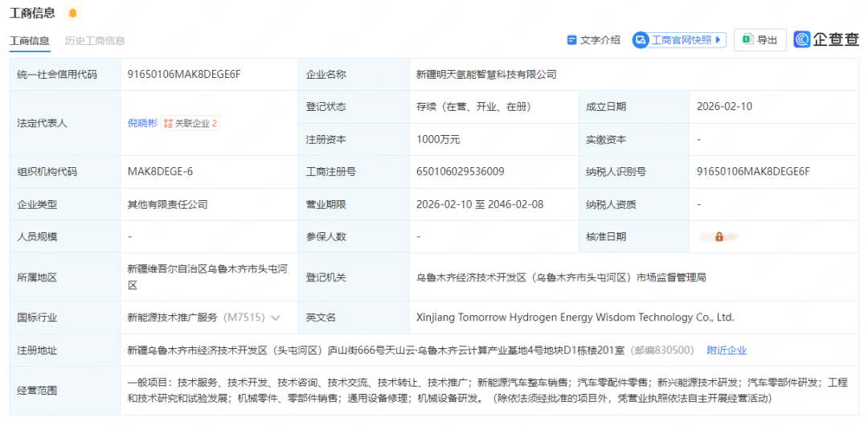Click the unified credit code 91650106MAK8DEGE6F
Viewport: 868px width, 426px height.
coord(184,75)
